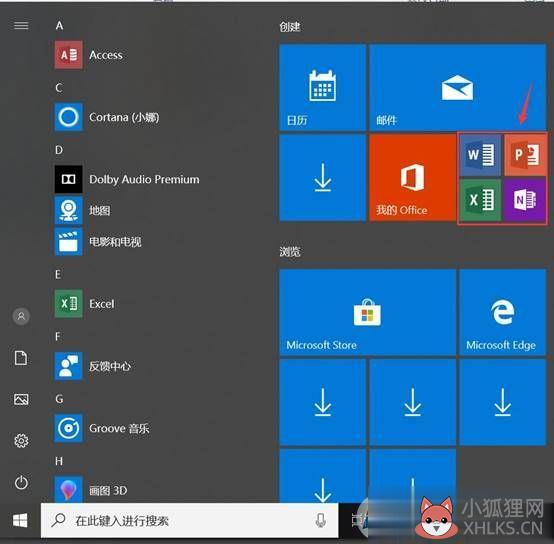Image resolution: width=554 pixels, height=544 pixels.
Task: Launch PowerPoint from the small tile
Action: click(525, 155)
